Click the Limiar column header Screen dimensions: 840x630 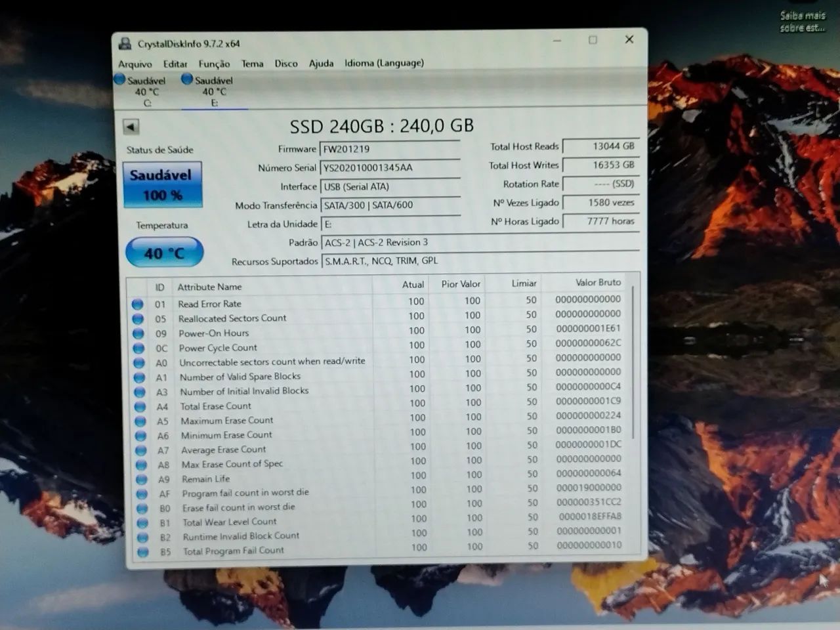coord(513,283)
